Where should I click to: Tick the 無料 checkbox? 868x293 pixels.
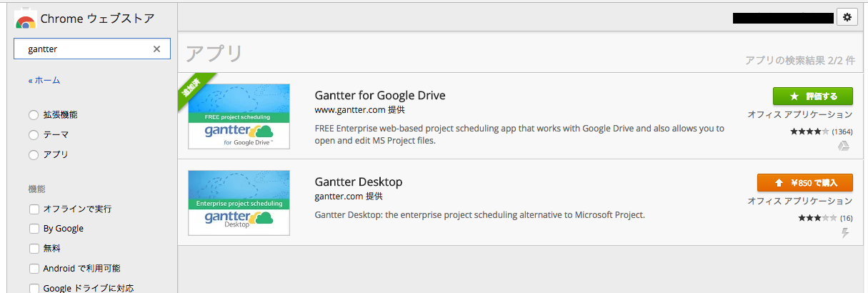pyautogui.click(x=34, y=249)
